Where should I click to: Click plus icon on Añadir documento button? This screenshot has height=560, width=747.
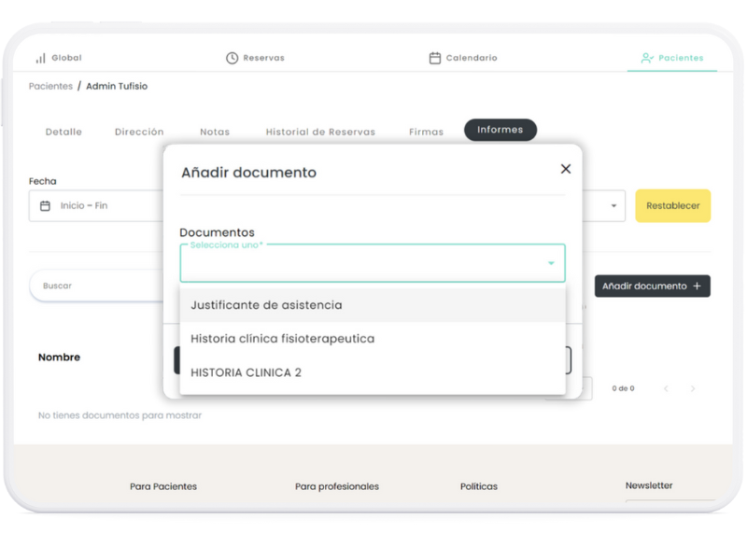coord(697,286)
